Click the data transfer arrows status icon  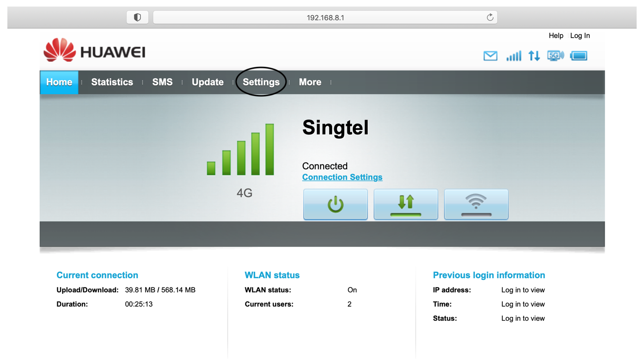click(x=534, y=56)
